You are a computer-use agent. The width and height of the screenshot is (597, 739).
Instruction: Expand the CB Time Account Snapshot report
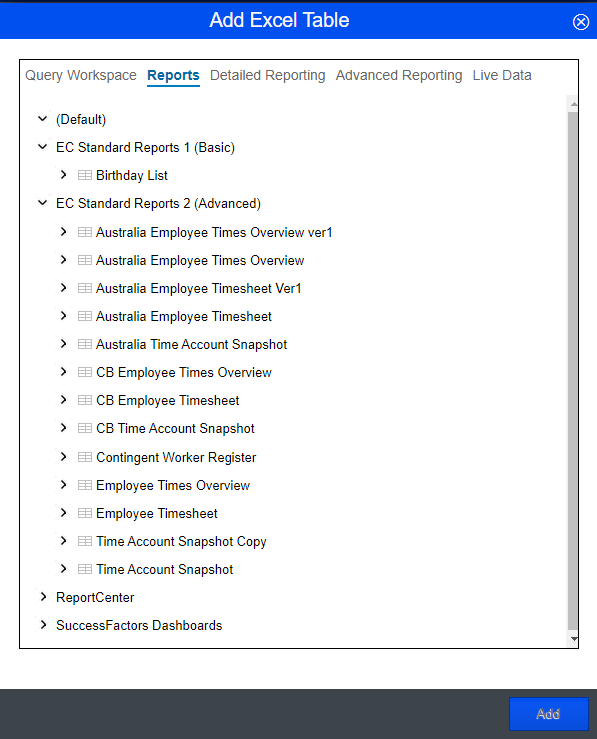point(64,428)
